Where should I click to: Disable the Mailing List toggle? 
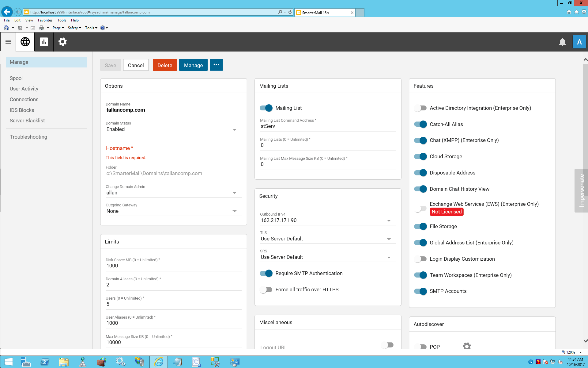(266, 108)
